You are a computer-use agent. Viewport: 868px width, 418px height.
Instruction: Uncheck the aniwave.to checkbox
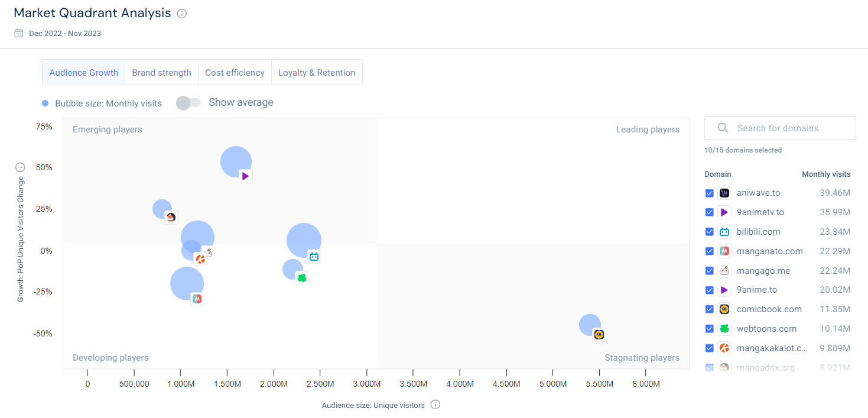point(710,193)
